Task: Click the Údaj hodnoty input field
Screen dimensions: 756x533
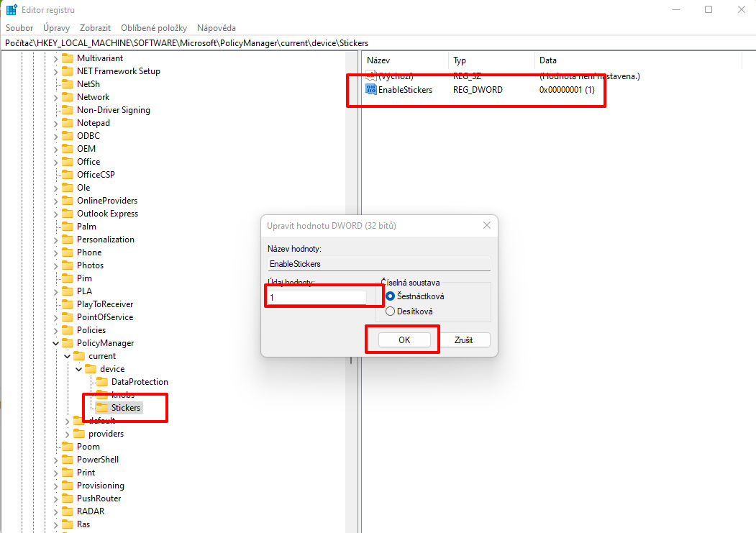Action: [316, 297]
